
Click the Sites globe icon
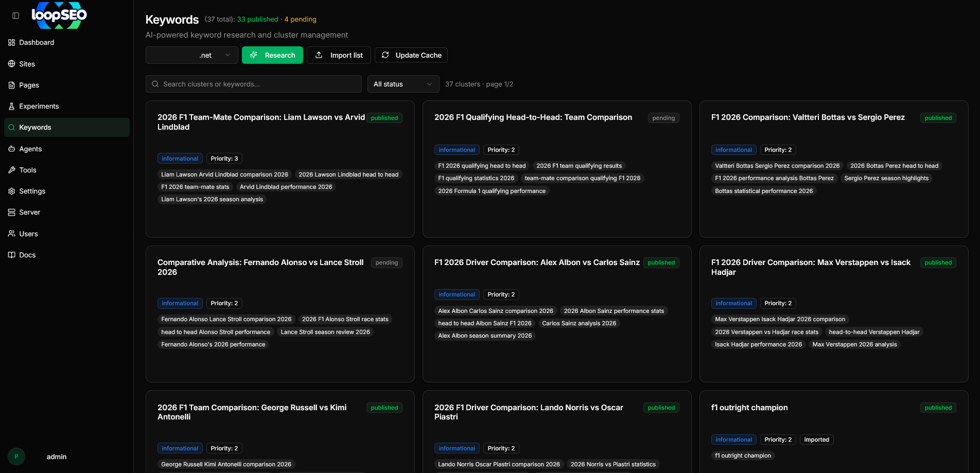12,64
